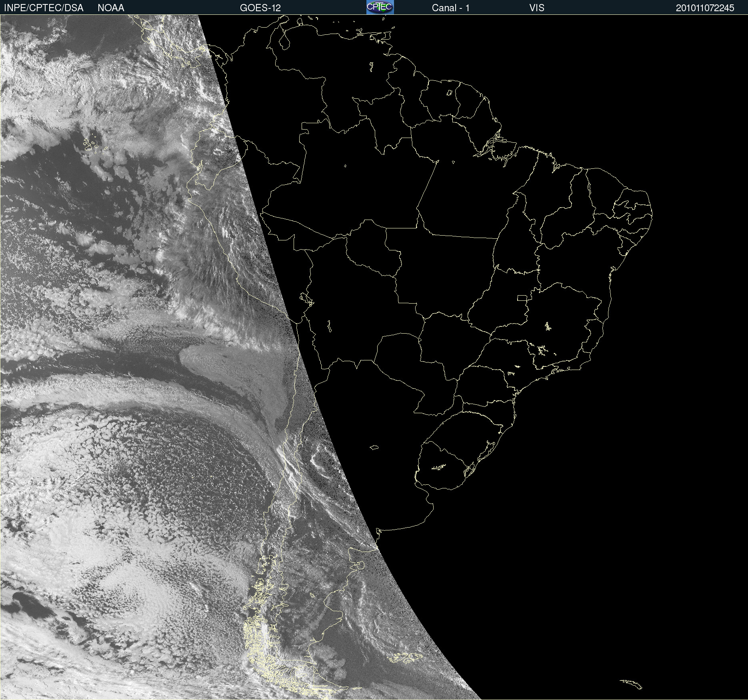The image size is (748, 700).
Task: Click the VIS channel type label
Action: click(x=536, y=8)
